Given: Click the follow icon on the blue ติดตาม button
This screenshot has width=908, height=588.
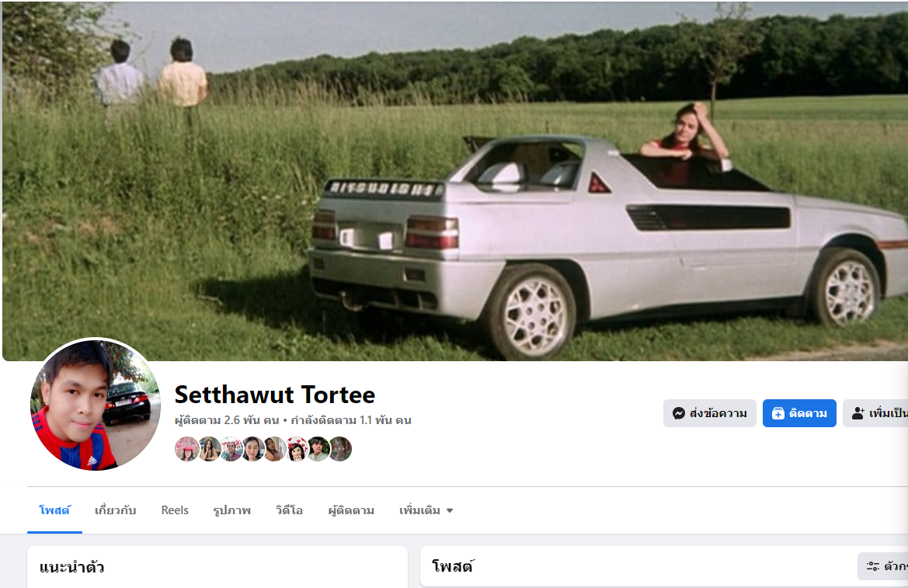Looking at the screenshot, I should [778, 413].
